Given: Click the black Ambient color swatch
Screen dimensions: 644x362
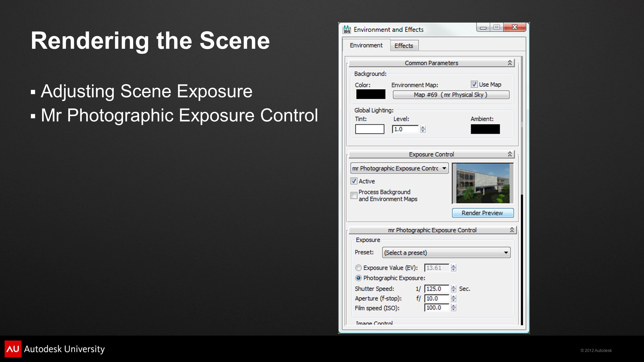Looking at the screenshot, I should (485, 129).
